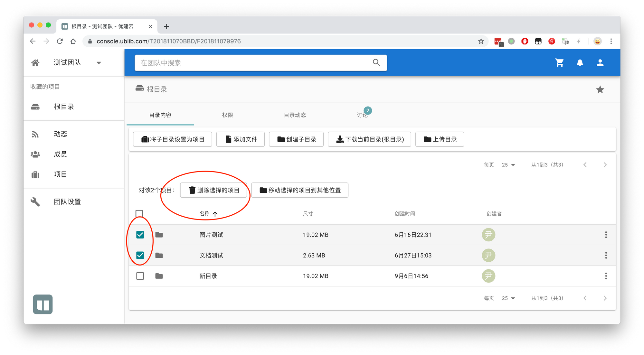Switch to the 权限 tab
This screenshot has height=355, width=644.
pyautogui.click(x=227, y=115)
